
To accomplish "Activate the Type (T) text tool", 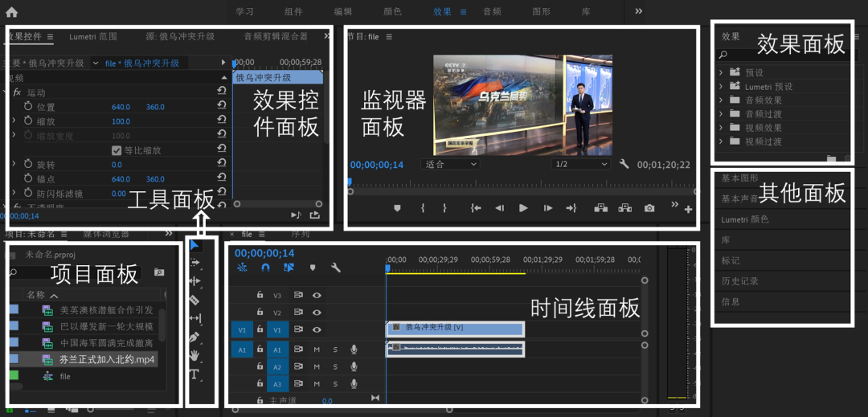I will click(x=194, y=374).
